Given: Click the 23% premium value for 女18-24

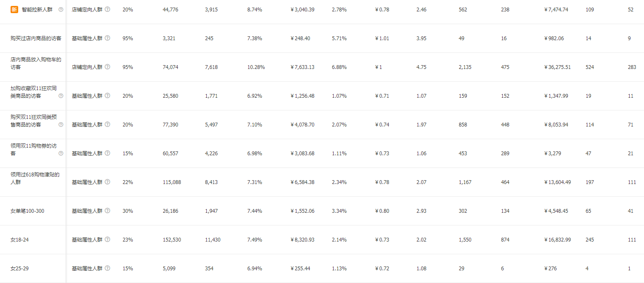Looking at the screenshot, I should (128, 239).
